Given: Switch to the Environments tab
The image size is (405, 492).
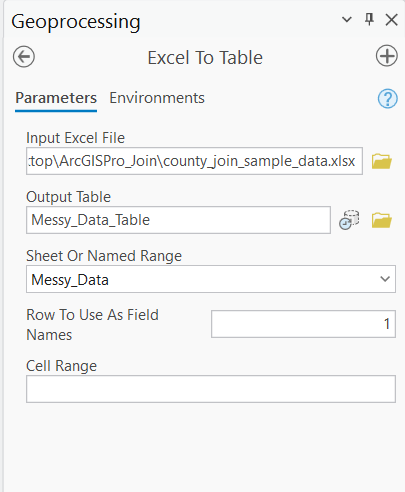Looking at the screenshot, I should tap(157, 98).
